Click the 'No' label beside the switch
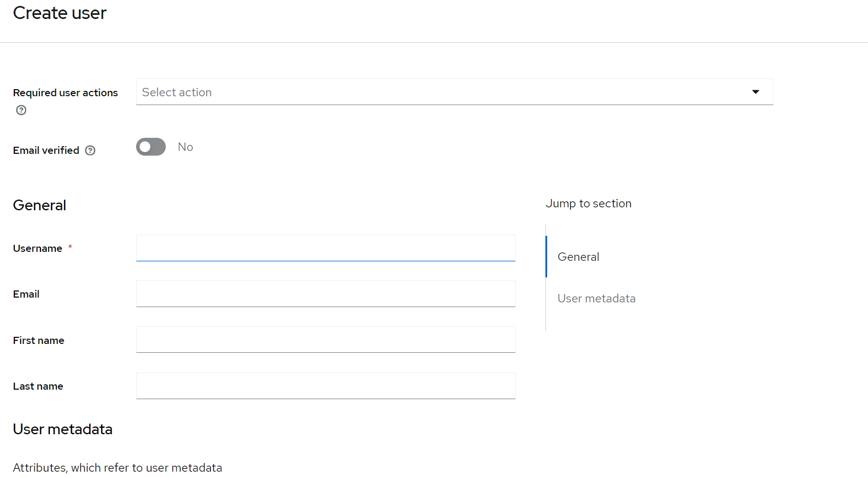The width and height of the screenshot is (868, 477). coord(185,147)
